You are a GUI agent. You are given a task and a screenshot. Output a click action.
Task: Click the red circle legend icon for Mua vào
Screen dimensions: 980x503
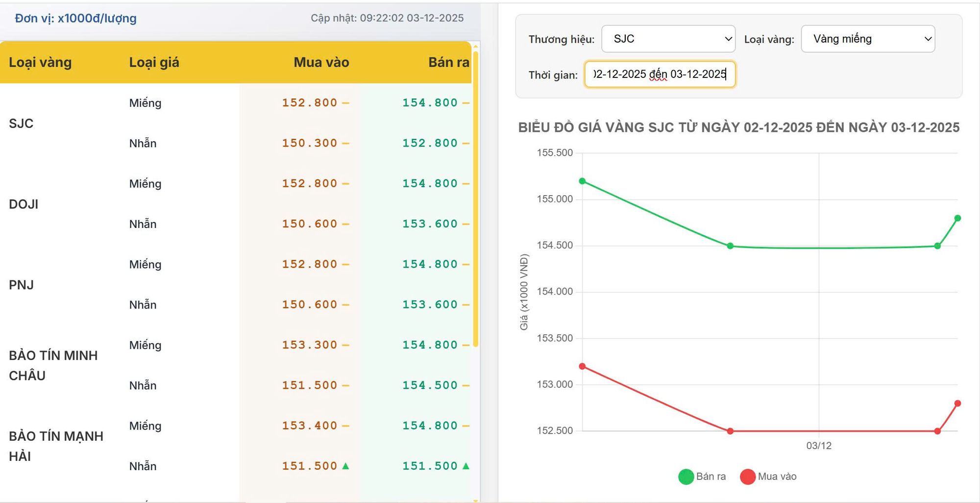[x=748, y=477]
